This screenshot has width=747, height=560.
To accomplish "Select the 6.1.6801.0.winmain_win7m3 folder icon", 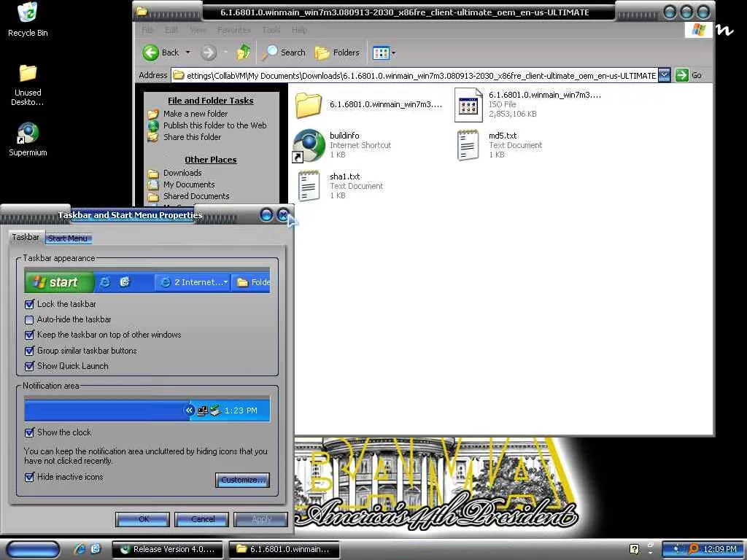I will click(309, 105).
